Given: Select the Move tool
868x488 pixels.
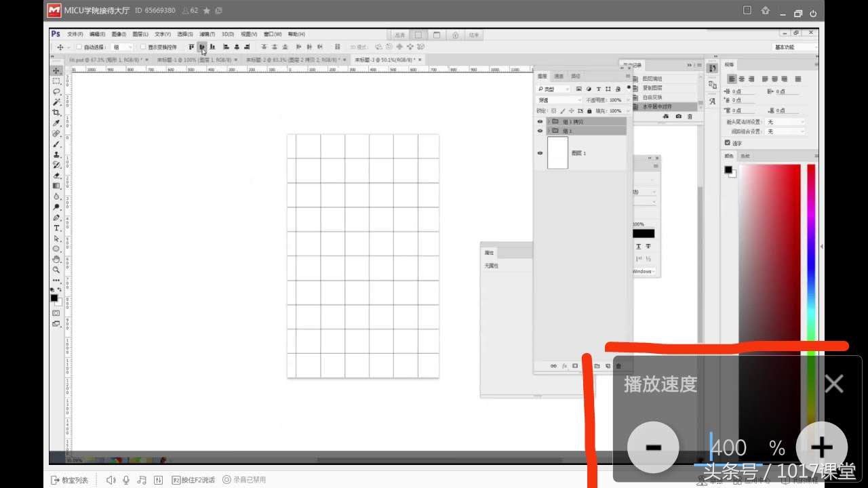Looking at the screenshot, I should tap(57, 70).
